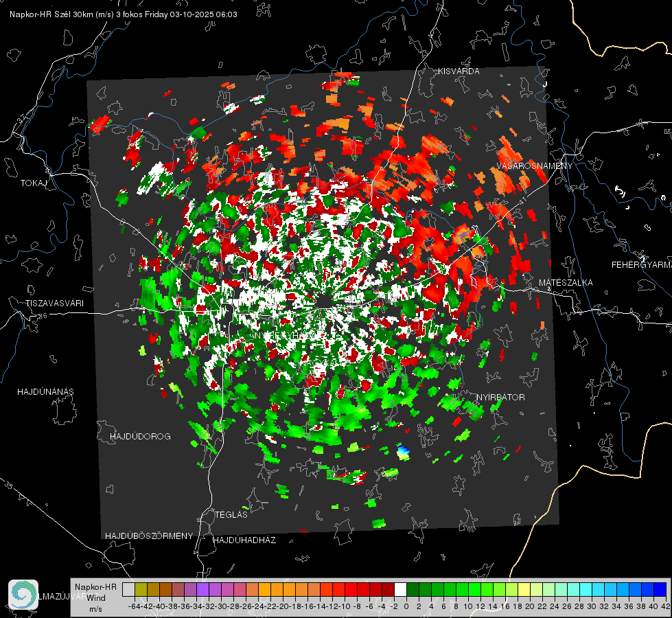Screen dimensions: 672x618
Task: Click the legend value -8
Action: click(357, 606)
